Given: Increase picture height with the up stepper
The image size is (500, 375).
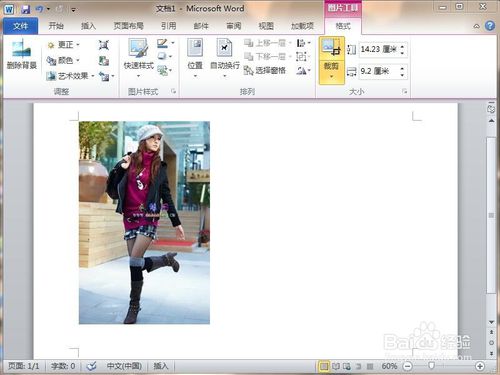Looking at the screenshot, I should pyautogui.click(x=403, y=46).
